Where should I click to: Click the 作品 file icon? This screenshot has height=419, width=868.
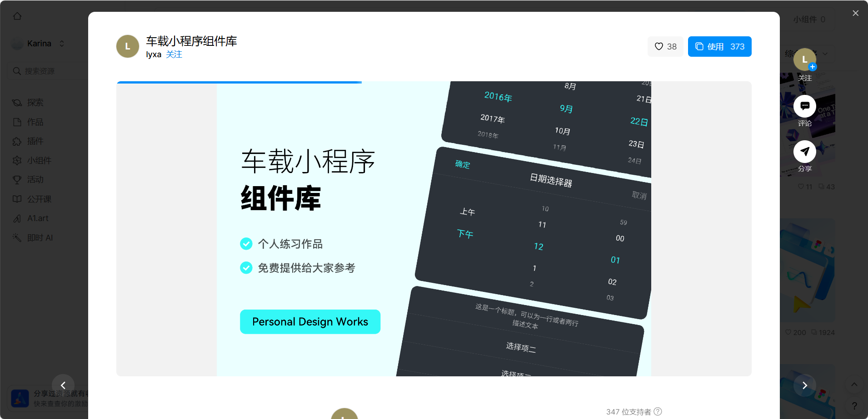(17, 122)
